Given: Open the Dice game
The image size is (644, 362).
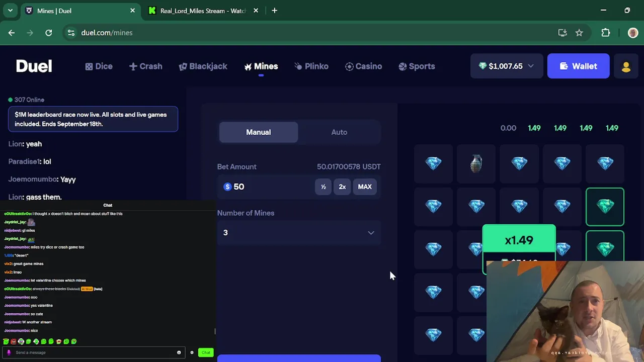Looking at the screenshot, I should point(99,66).
